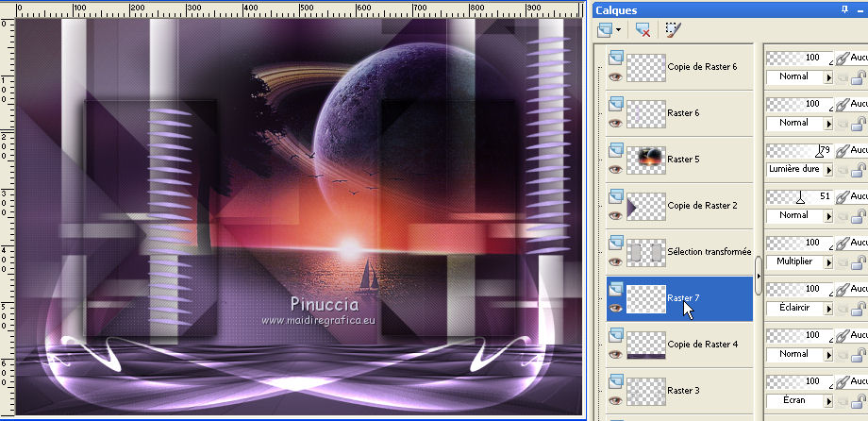
Task: Click the link chain icon for Copie de Raster 4
Action: [843, 335]
